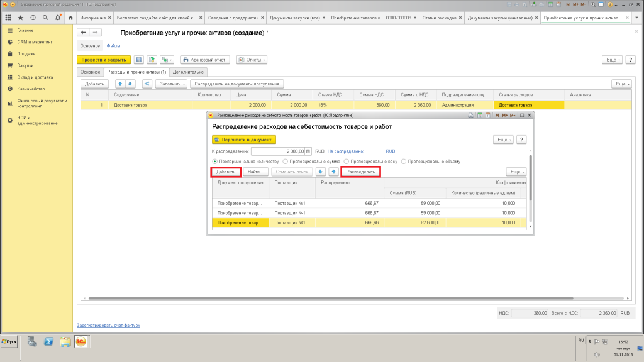
Task: Open Документы закупки (все) tab
Action: [294, 18]
